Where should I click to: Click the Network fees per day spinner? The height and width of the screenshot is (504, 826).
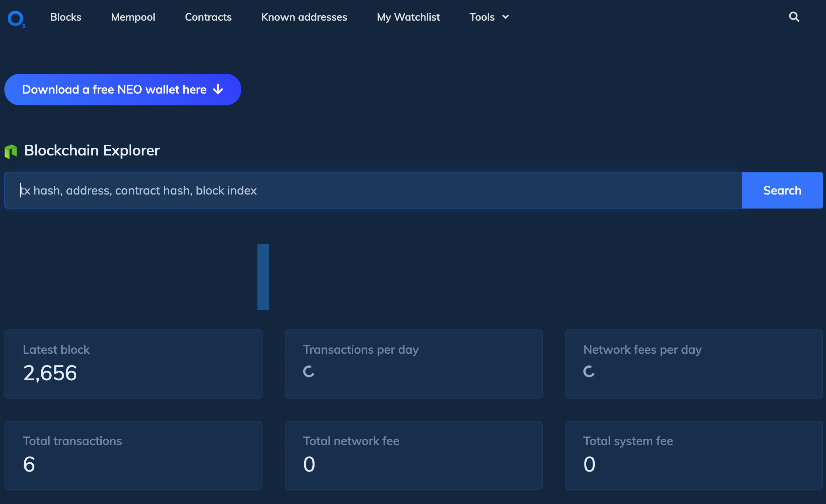click(x=589, y=371)
